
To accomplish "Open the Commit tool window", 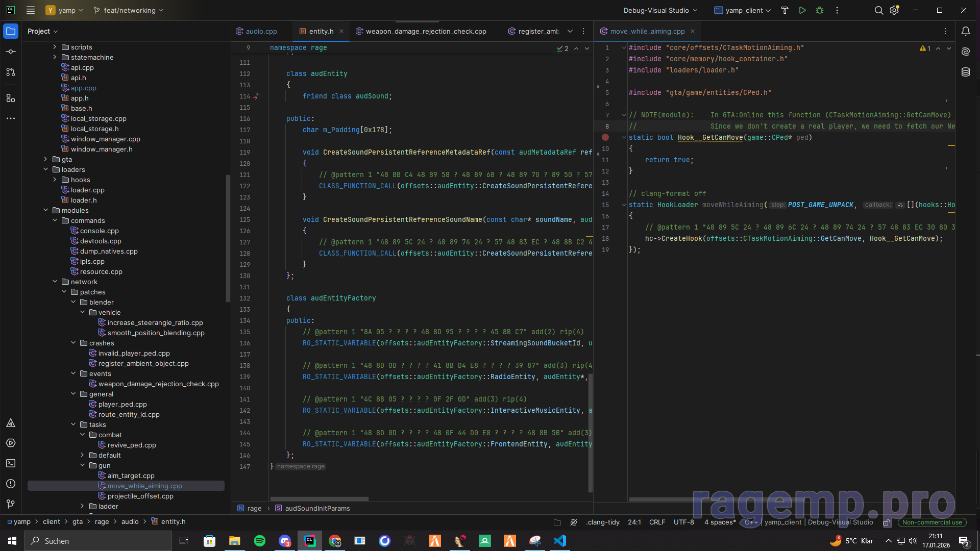I will (11, 52).
